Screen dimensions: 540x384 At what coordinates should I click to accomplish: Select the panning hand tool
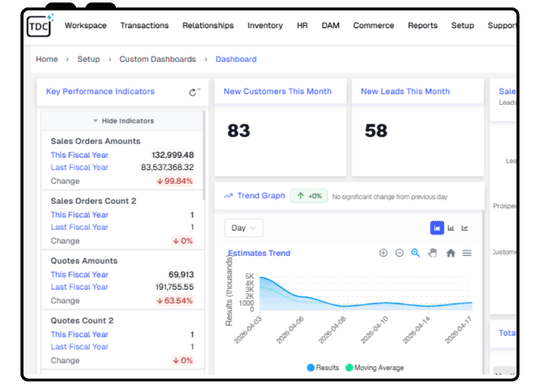(x=433, y=253)
